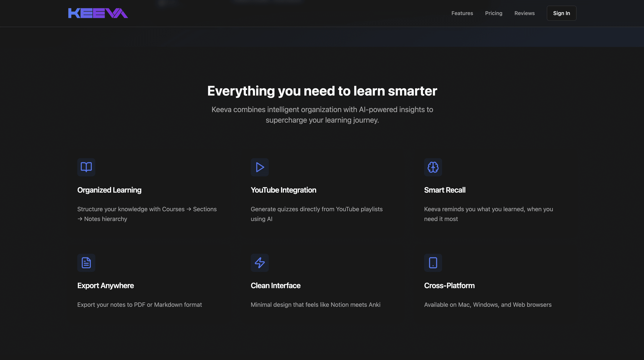The width and height of the screenshot is (644, 360).
Task: Click the tablet device icon
Action: (x=433, y=263)
